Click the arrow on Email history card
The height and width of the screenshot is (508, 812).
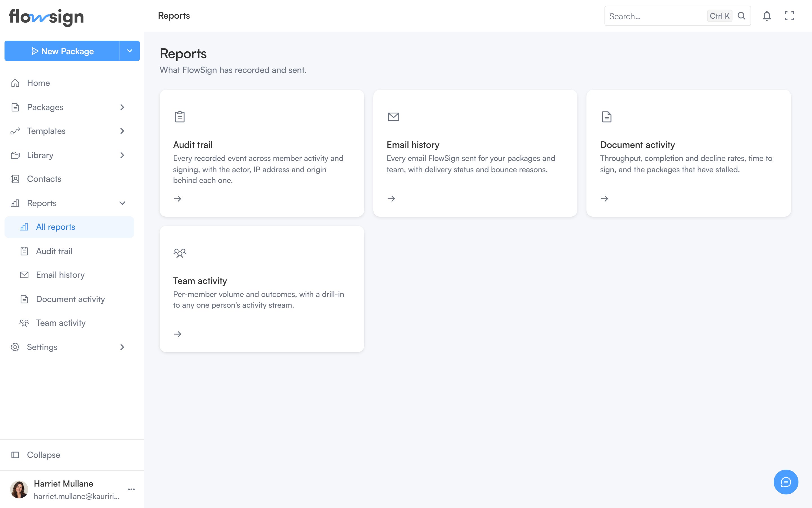(391, 199)
